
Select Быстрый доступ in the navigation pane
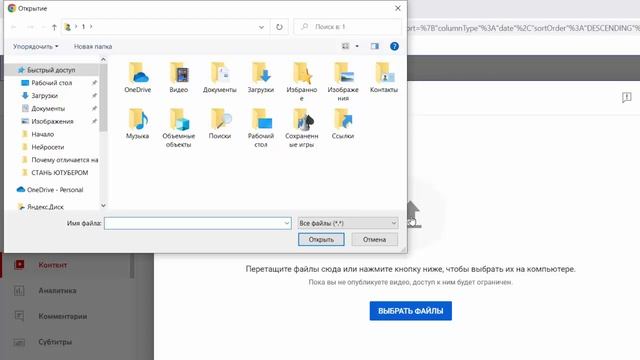51,70
